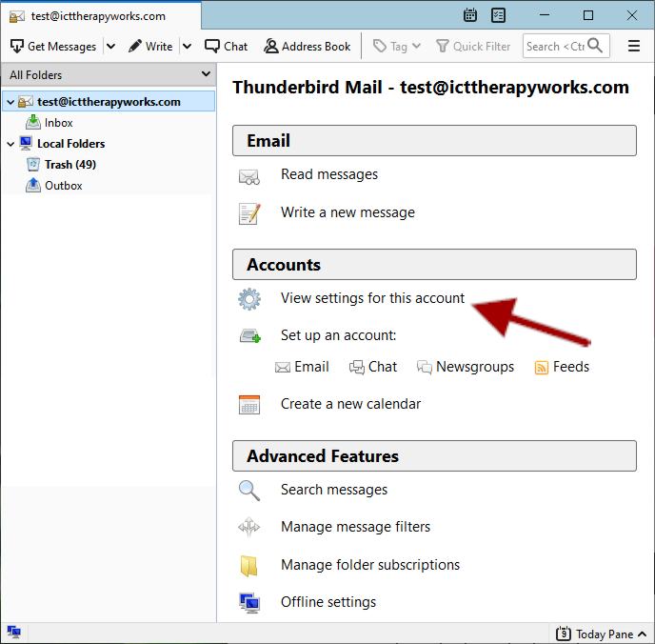The height and width of the screenshot is (644, 655).
Task: Click the Inbox folder icon
Action: (x=33, y=122)
